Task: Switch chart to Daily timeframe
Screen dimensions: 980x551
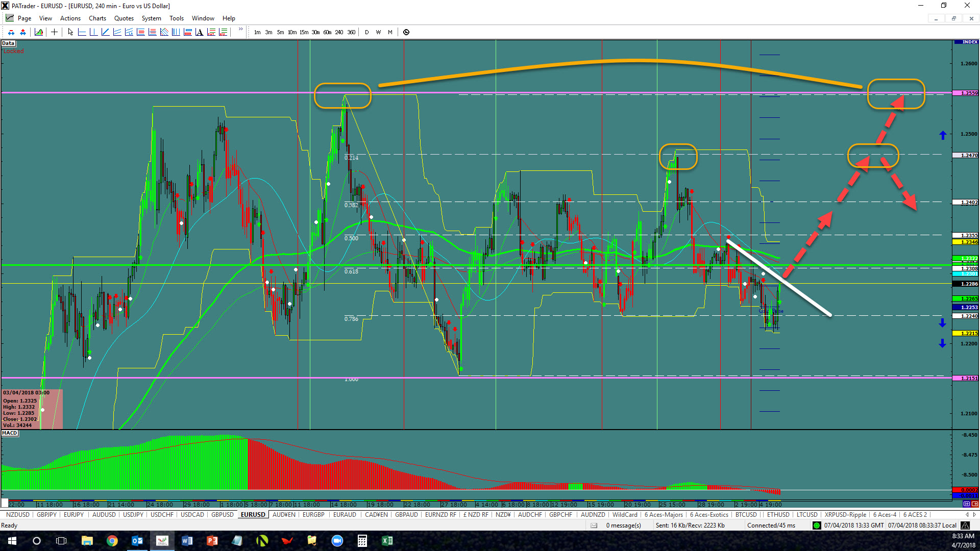Action: tap(366, 32)
